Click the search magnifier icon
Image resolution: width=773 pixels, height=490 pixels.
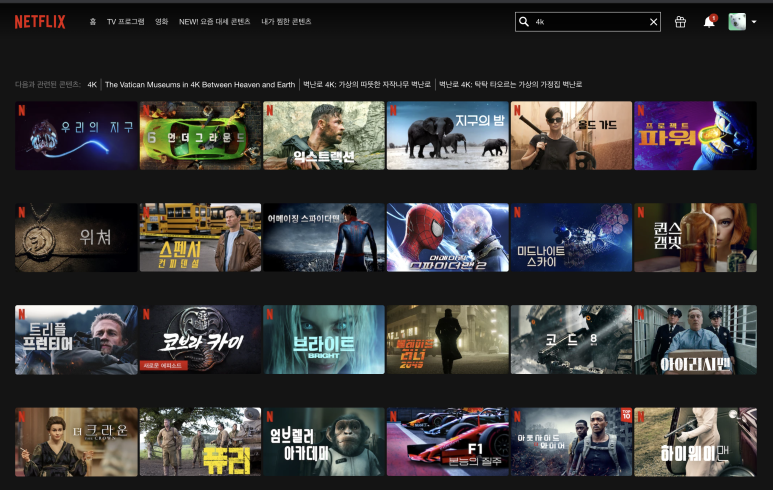[x=524, y=22]
